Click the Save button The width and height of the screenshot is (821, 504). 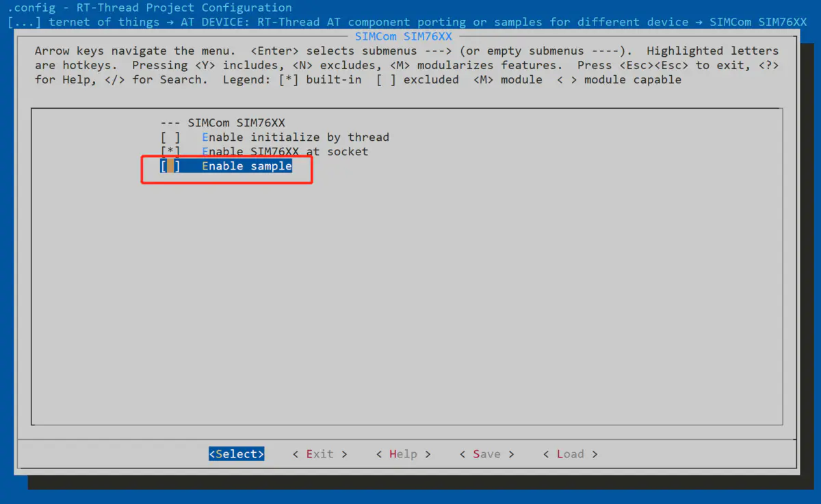pyautogui.click(x=486, y=454)
